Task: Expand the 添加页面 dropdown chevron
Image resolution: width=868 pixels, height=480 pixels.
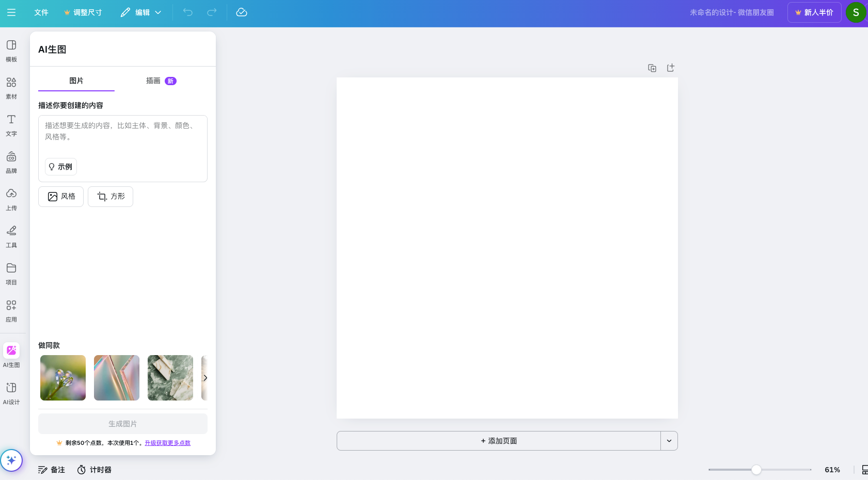Action: (669, 441)
